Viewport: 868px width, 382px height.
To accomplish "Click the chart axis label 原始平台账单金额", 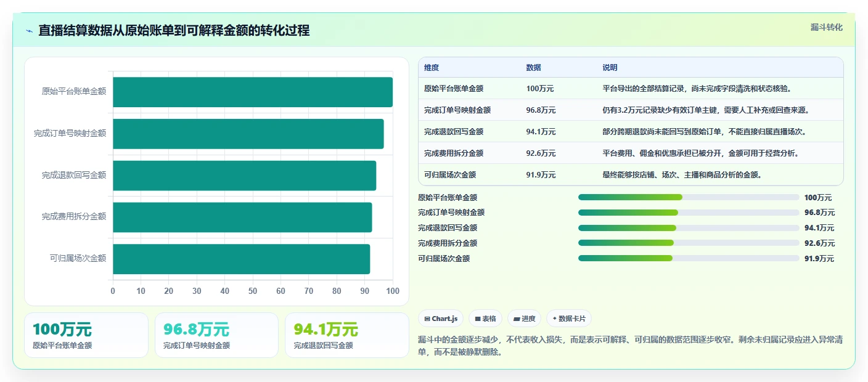I will coord(74,92).
